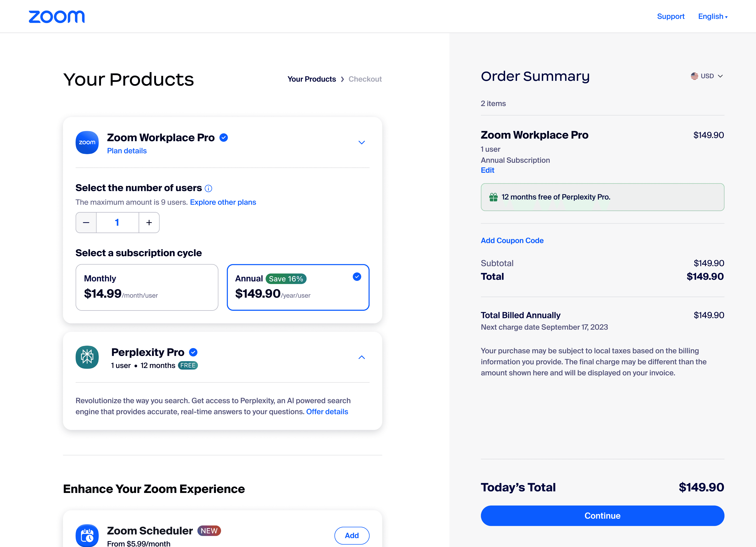Select the Annual subscription cycle
The image size is (756, 547).
(x=298, y=287)
